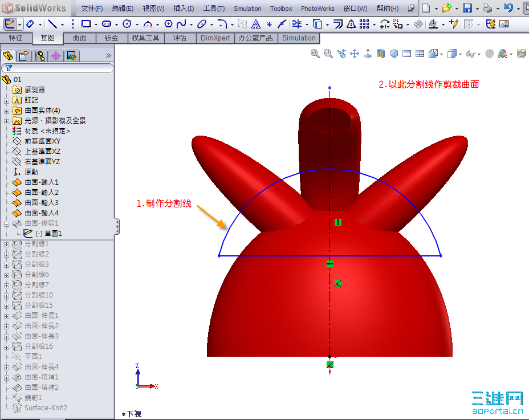Image resolution: width=529 pixels, height=420 pixels.
Task: Select the Sketch Fillet tool
Action: click(222, 24)
